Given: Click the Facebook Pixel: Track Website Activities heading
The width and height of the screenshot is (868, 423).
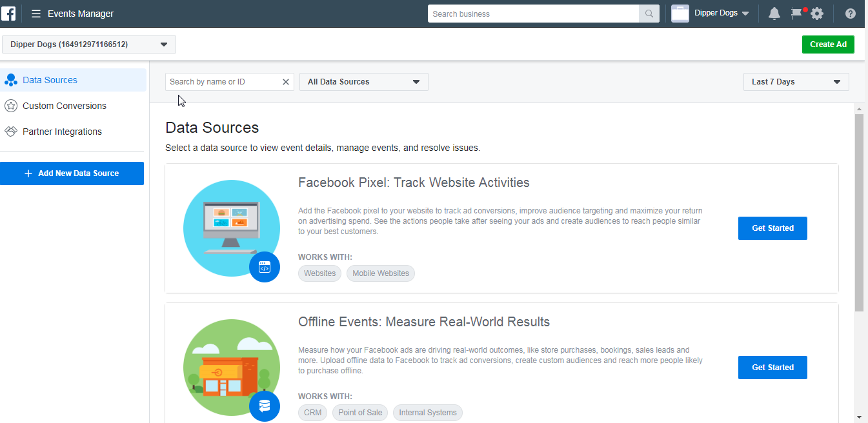Looking at the screenshot, I should coord(414,182).
